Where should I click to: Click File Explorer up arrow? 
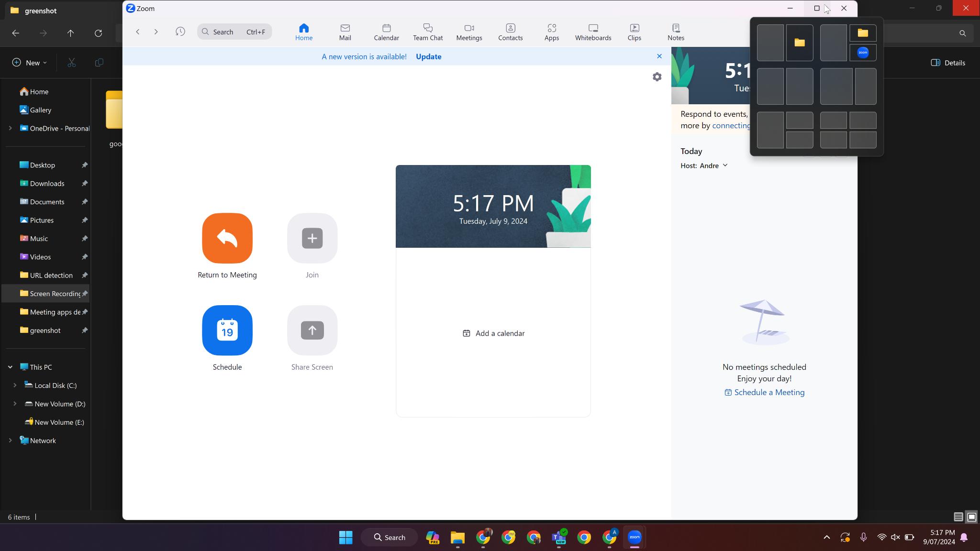71,33
